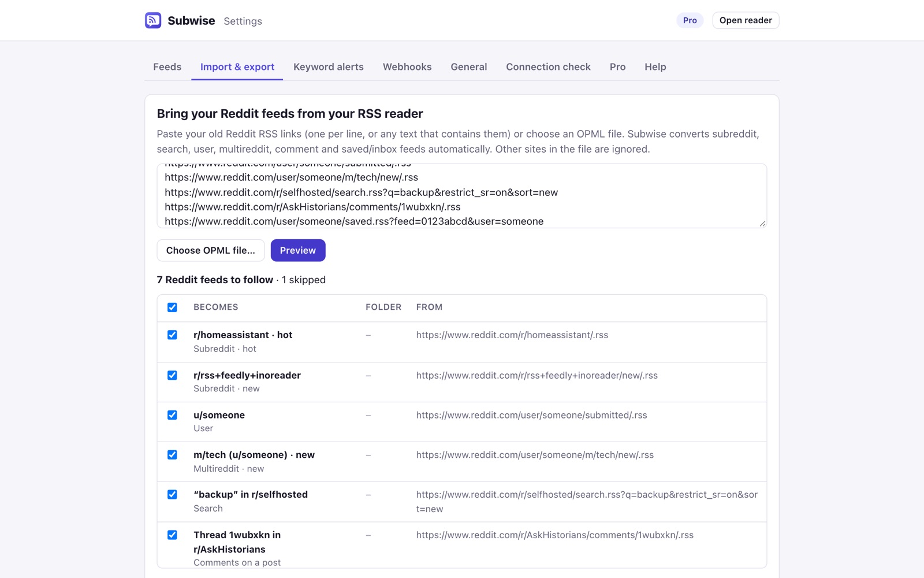Click the "Bring your Reddit feeds" heading
This screenshot has height=578, width=924.
290,114
